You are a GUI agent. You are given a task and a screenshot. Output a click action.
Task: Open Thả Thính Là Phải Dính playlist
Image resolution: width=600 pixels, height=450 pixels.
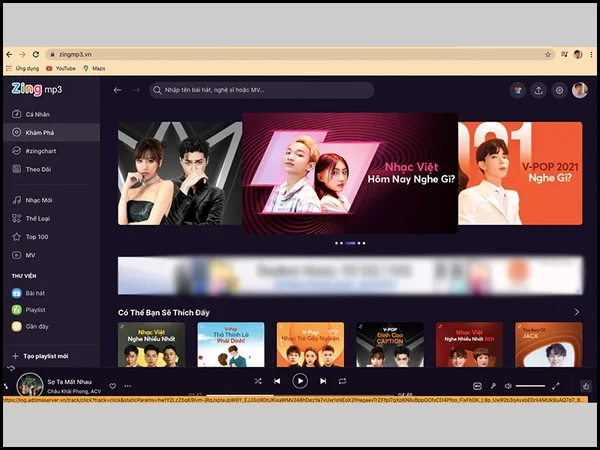pyautogui.click(x=231, y=345)
